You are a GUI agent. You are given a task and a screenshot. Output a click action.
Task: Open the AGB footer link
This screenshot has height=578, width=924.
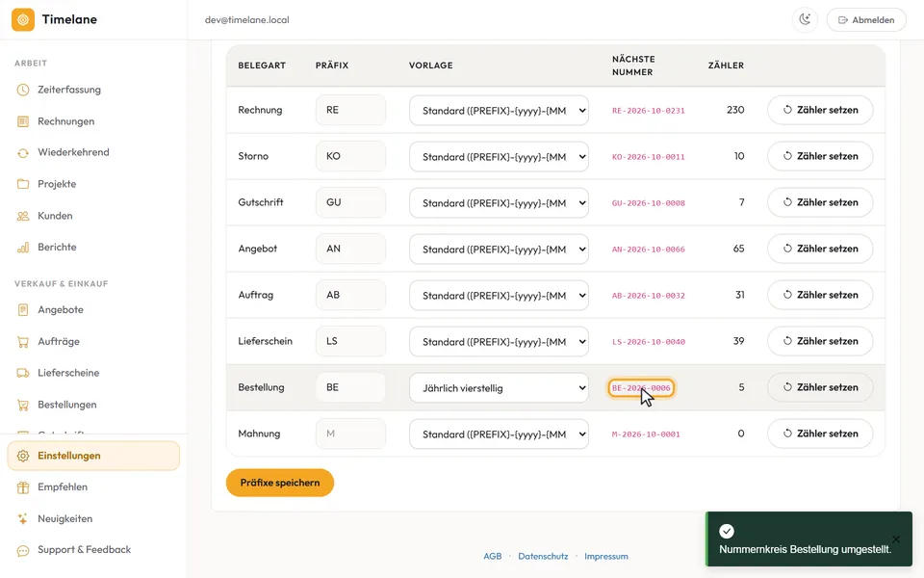point(492,556)
